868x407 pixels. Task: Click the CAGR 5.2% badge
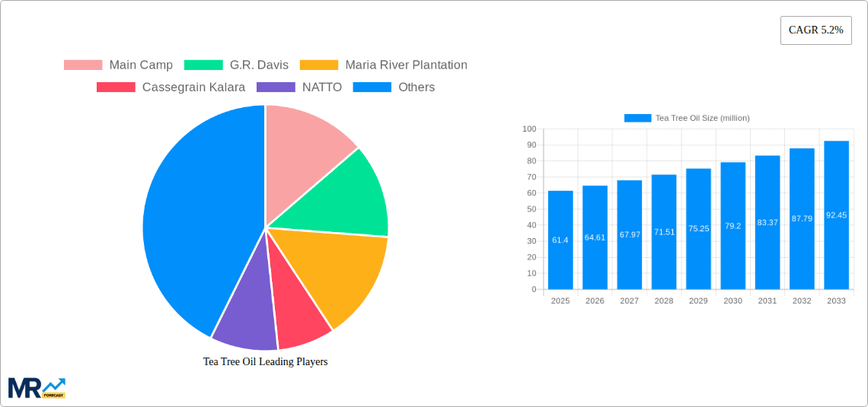[815, 30]
